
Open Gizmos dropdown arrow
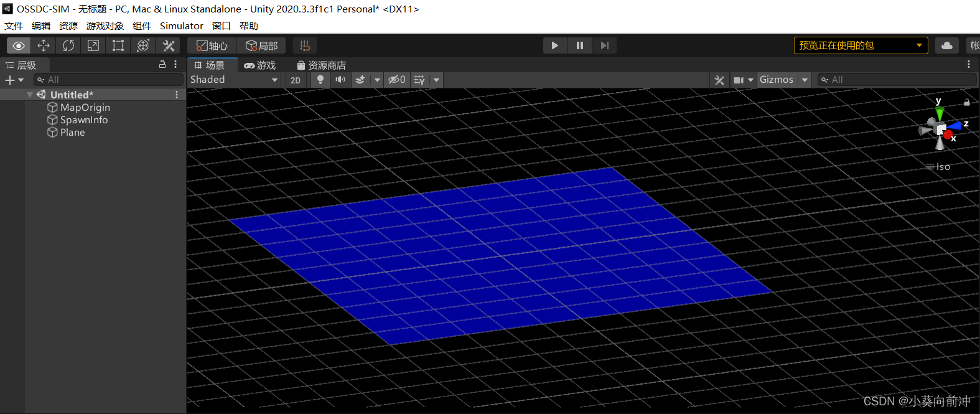805,80
